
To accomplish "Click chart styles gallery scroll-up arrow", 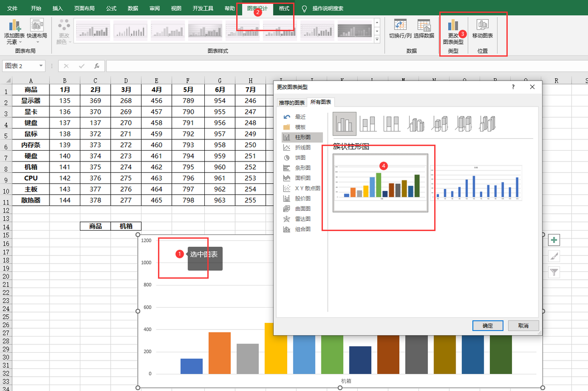I will pyautogui.click(x=377, y=23).
